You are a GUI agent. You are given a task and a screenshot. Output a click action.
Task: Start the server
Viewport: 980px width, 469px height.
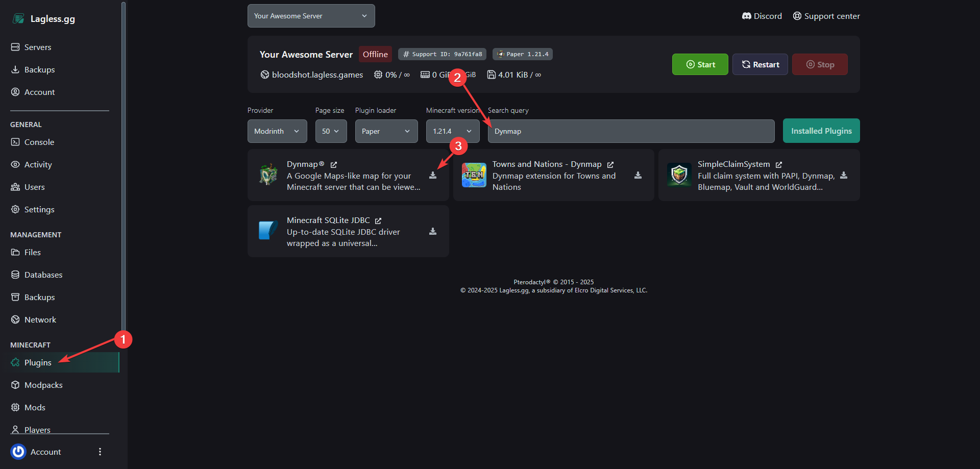(700, 64)
